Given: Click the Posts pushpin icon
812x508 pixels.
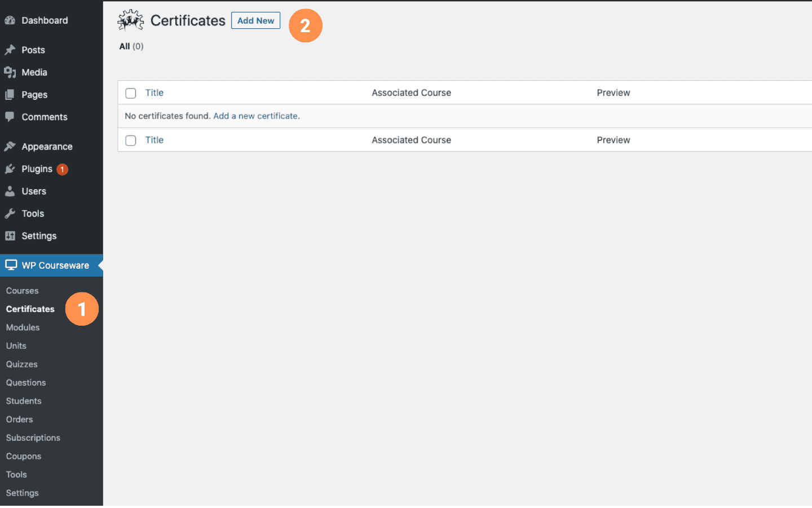Looking at the screenshot, I should [x=10, y=50].
